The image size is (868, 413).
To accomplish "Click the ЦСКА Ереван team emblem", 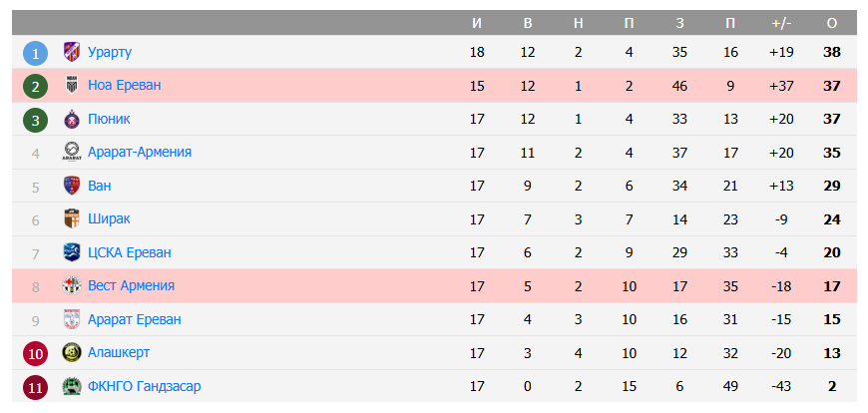I will point(71,252).
